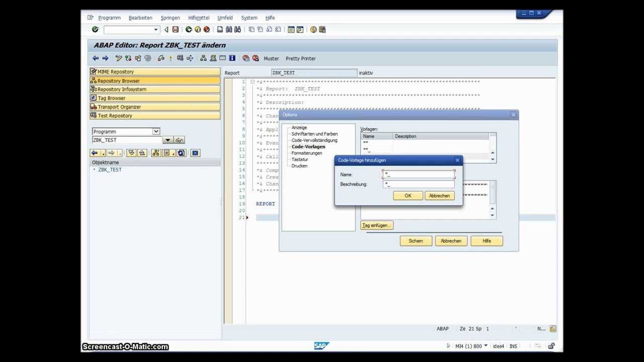Click the Save diskette icon in toolbar
Image resolution: width=644 pixels, height=362 pixels.
click(175, 30)
